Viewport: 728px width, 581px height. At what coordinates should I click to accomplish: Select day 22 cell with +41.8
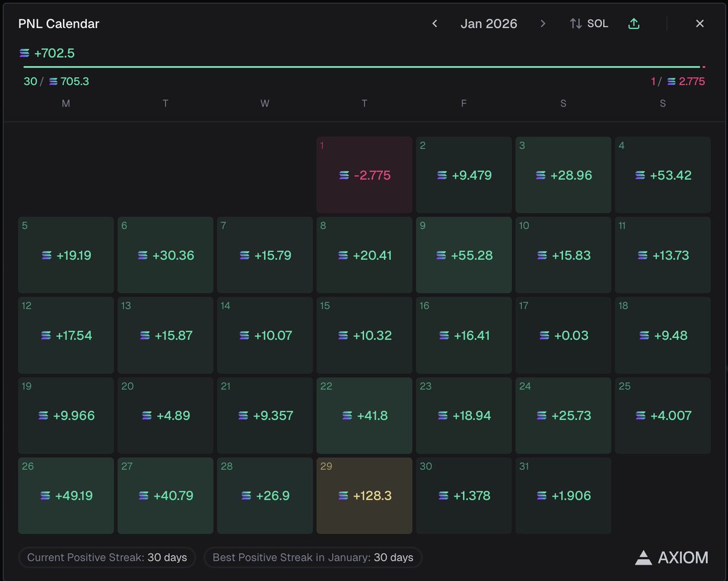tap(365, 415)
